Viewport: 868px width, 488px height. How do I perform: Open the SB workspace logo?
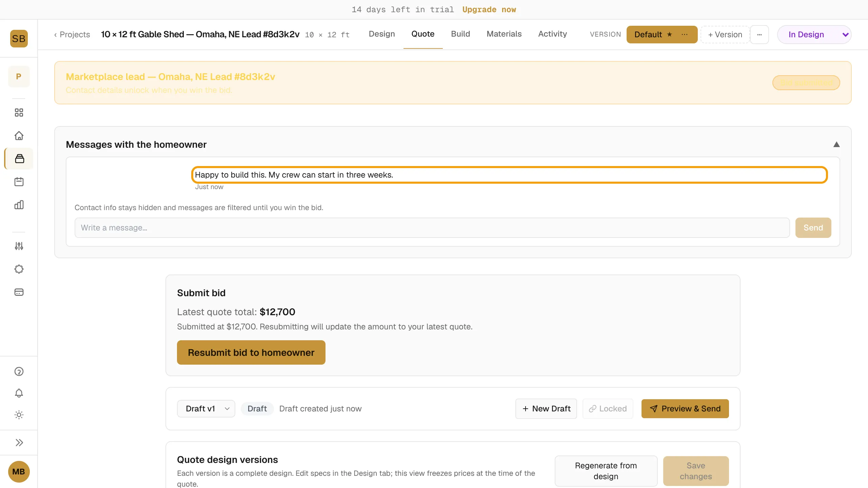pyautogui.click(x=19, y=39)
